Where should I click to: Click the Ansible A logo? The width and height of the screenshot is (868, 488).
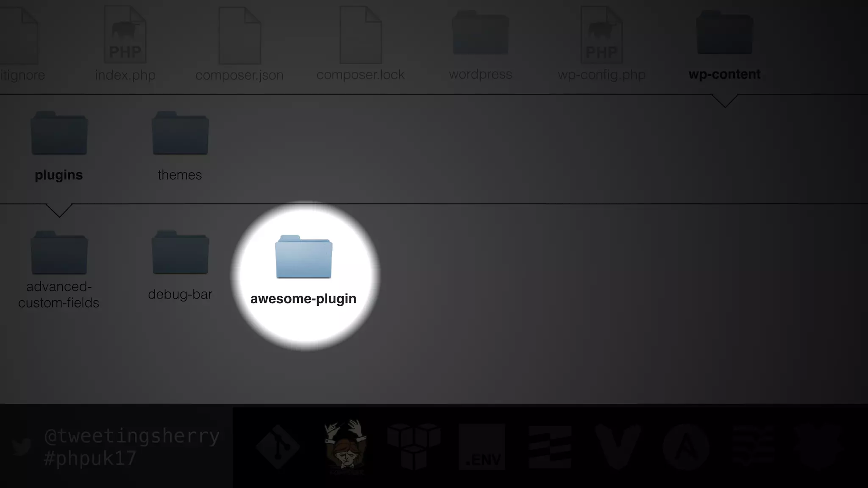686,447
